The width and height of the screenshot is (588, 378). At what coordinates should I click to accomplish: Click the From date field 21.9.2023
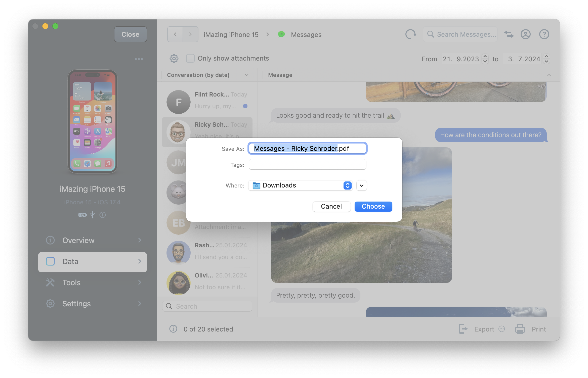pyautogui.click(x=461, y=59)
